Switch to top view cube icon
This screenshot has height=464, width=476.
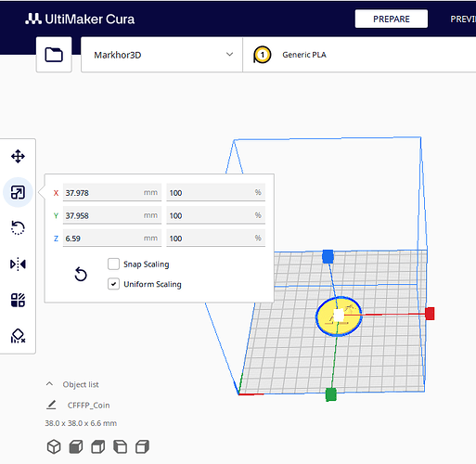[98, 446]
